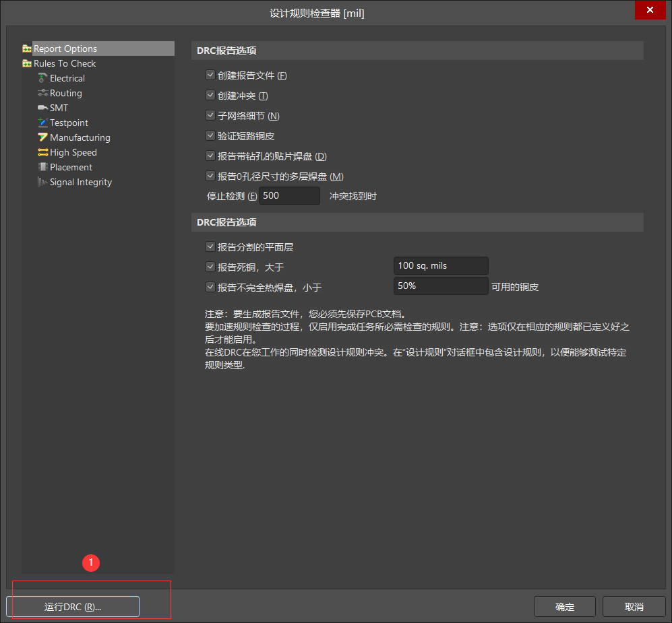This screenshot has height=623, width=672.
Task: Toggle 报告不完全热焊盘 checkbox
Action: pos(210,287)
